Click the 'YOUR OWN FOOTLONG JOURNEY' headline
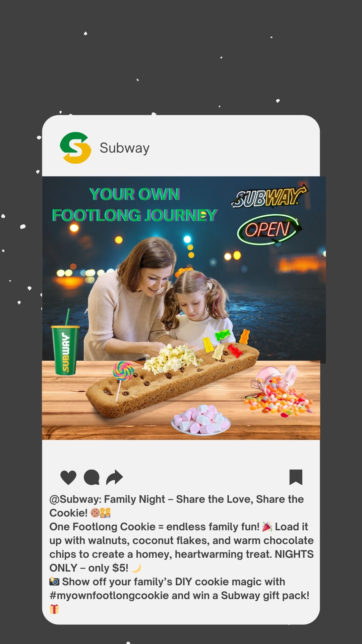The image size is (362, 644). tap(135, 205)
